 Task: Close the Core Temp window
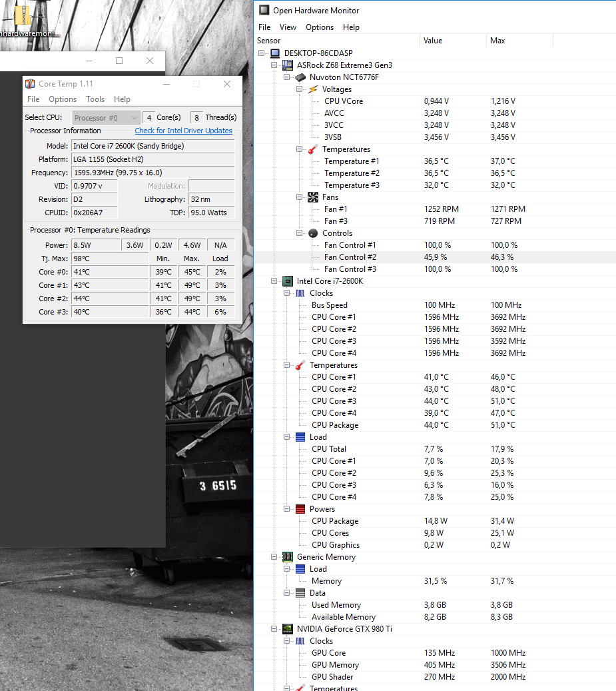tap(227, 84)
